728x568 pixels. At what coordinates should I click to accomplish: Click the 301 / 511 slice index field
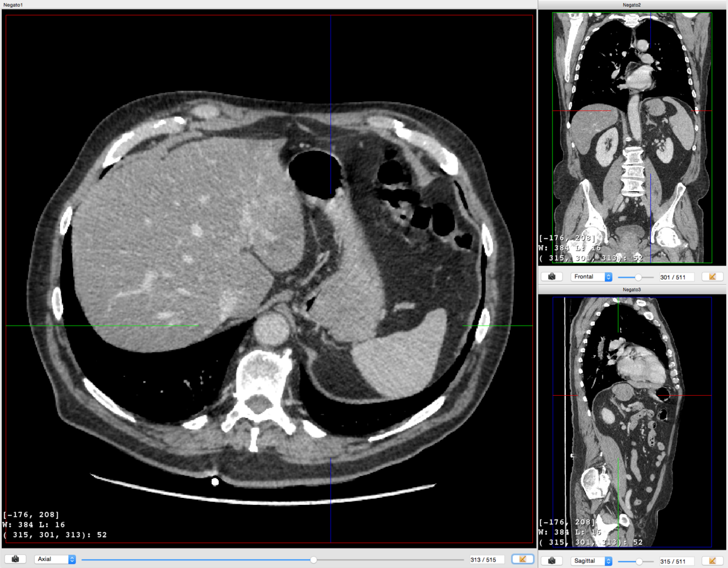pos(676,277)
